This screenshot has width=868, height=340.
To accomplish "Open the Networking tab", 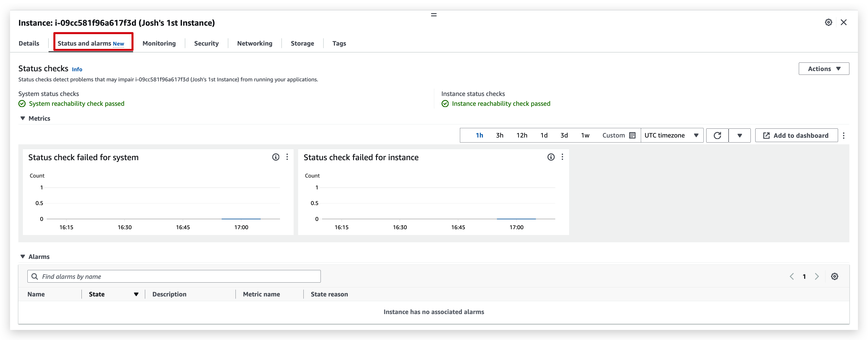I will pos(254,43).
